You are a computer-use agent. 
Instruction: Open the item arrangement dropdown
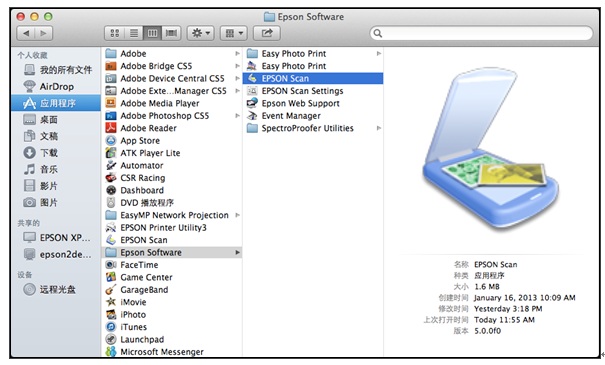(233, 33)
